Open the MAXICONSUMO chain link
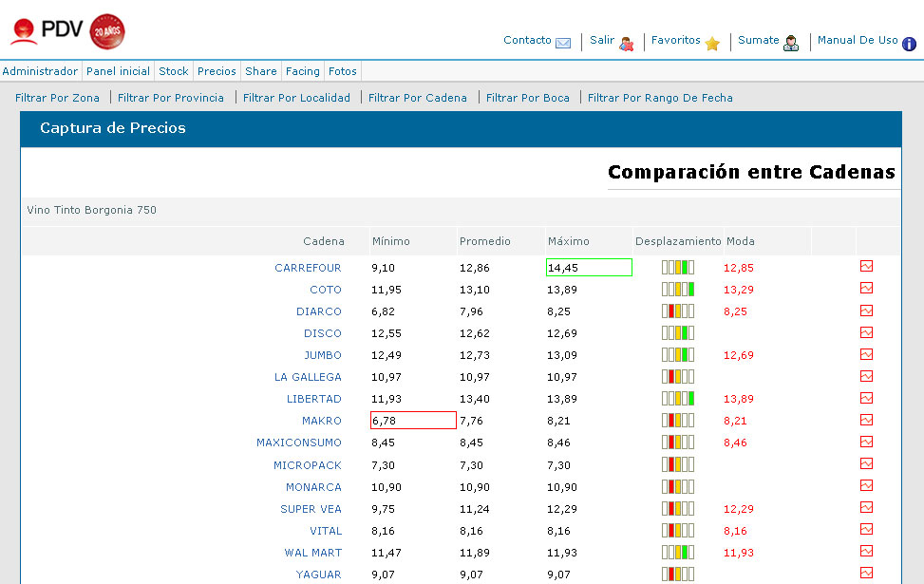The height and width of the screenshot is (584, 924). coord(299,442)
